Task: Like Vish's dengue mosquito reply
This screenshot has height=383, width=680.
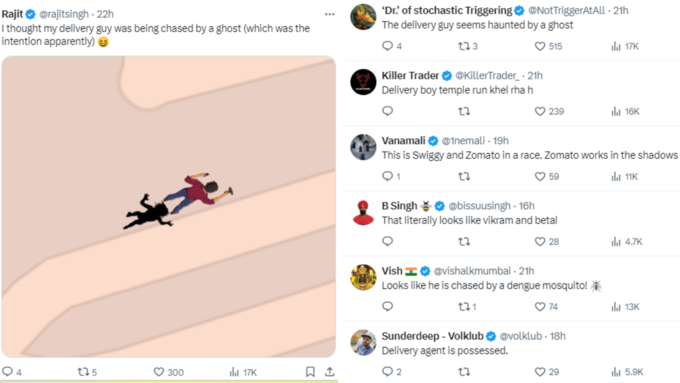Action: (x=546, y=307)
